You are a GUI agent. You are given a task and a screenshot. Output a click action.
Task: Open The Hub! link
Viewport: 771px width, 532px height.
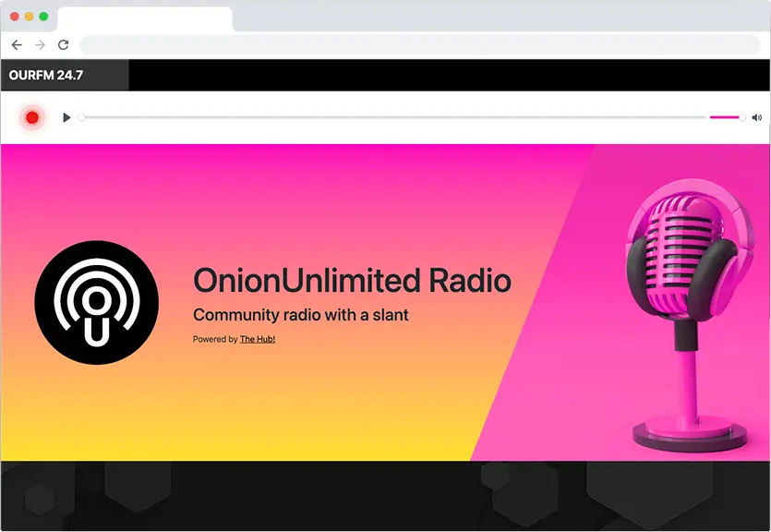click(x=258, y=339)
